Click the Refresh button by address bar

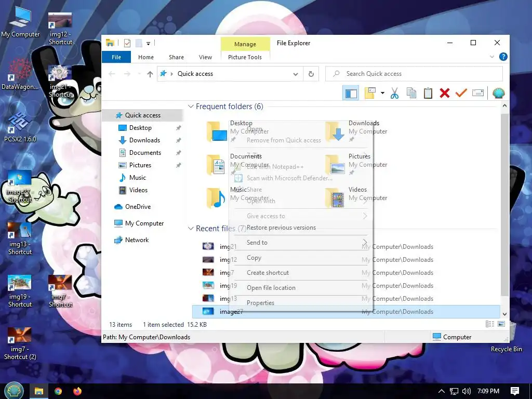(311, 74)
